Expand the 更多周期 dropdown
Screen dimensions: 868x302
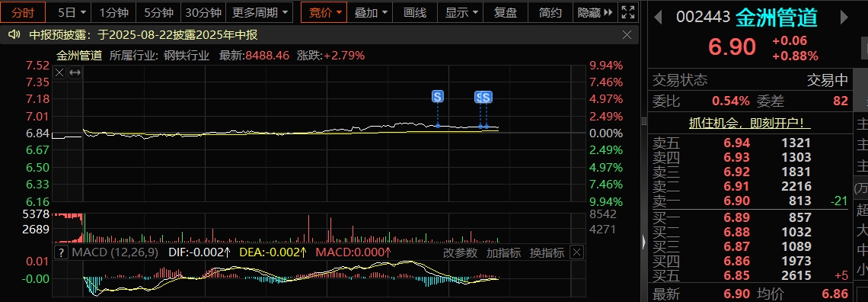[260, 12]
